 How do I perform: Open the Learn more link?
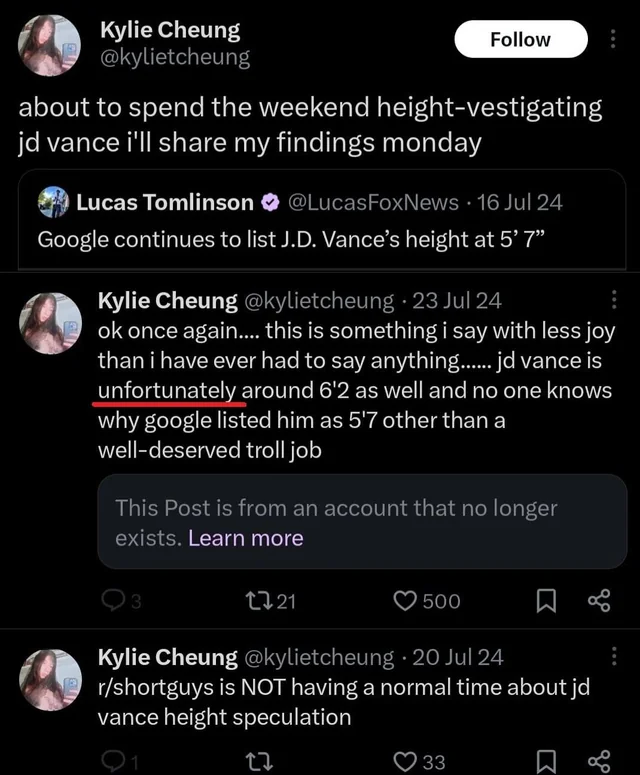coord(245,538)
